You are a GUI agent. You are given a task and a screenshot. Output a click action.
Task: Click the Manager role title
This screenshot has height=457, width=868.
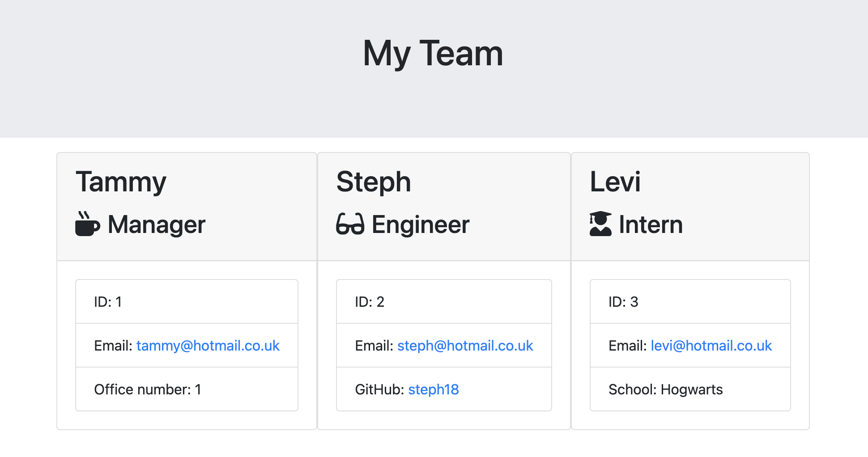tap(157, 224)
